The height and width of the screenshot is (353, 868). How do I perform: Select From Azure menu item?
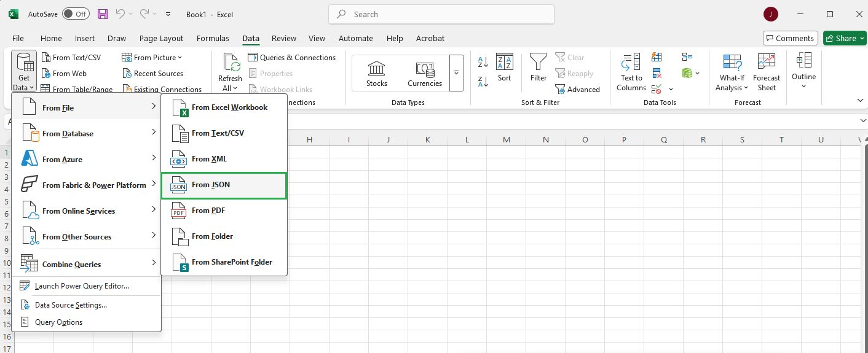point(86,159)
